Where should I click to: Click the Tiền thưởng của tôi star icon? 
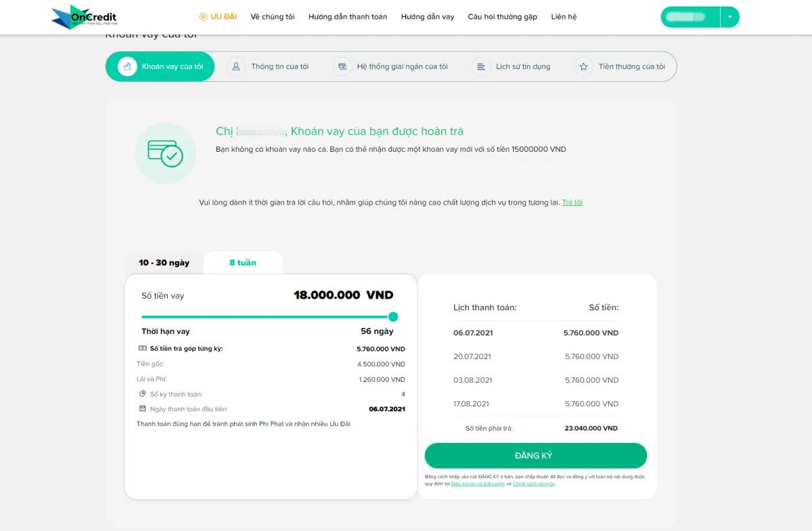point(583,66)
